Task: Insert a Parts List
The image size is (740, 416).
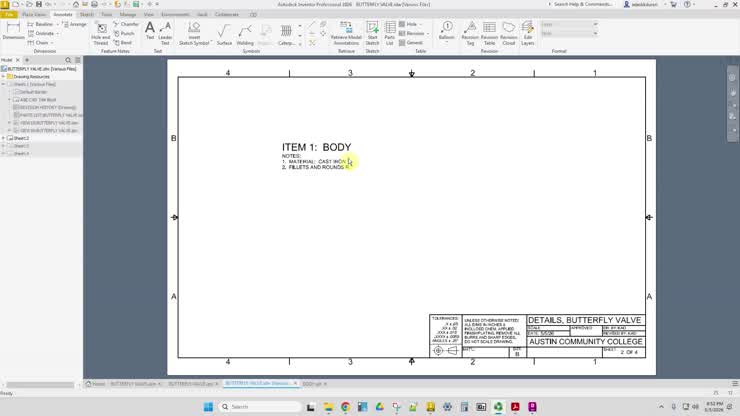Action: point(390,33)
